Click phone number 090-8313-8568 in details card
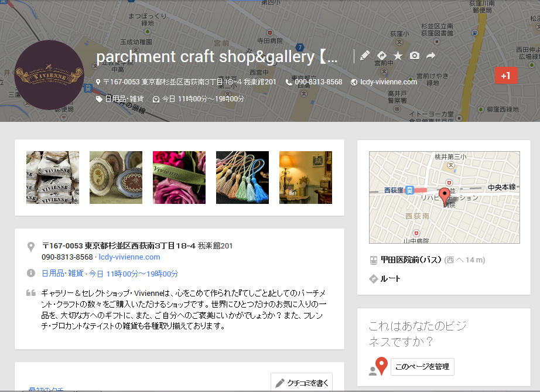The image size is (540, 392). pyautogui.click(x=67, y=257)
